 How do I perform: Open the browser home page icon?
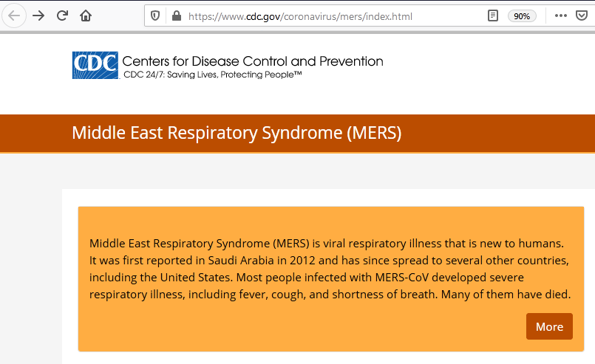pos(86,16)
